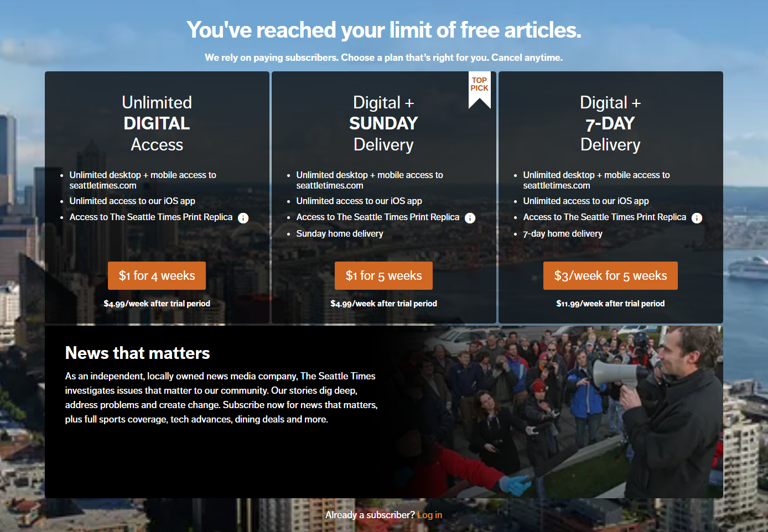Click 'Unlimited desktop + mobile access' in Sunday plan

[x=370, y=180]
